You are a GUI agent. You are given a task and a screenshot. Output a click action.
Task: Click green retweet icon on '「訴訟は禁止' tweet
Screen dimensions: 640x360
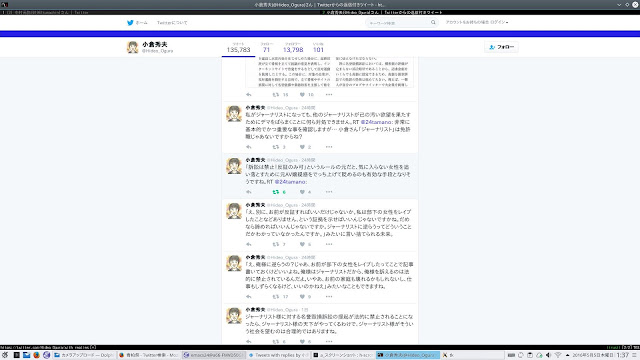tap(276, 192)
